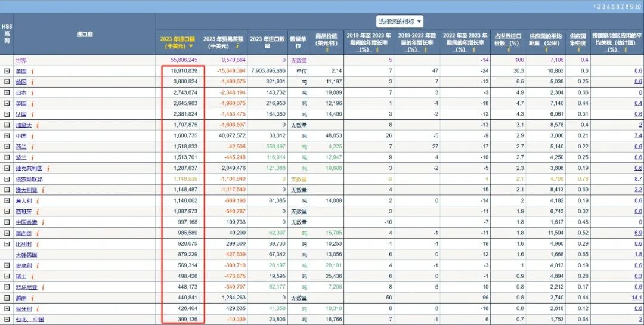Open the 美国 country link
Screen dimensions: 644x325
click(21, 71)
